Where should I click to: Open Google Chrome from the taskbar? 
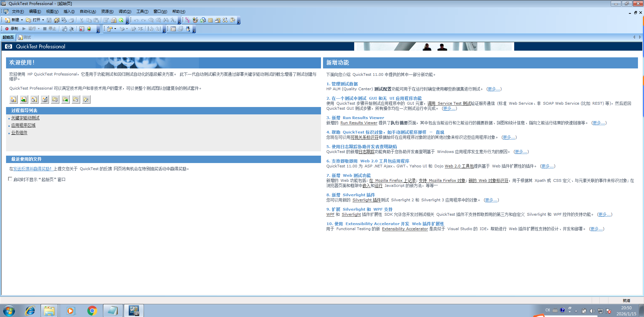pyautogui.click(x=92, y=311)
